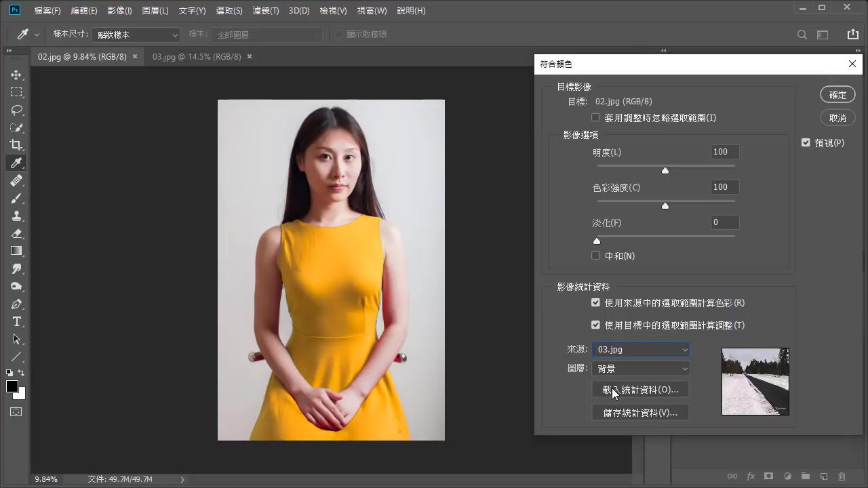Switch to the 03.jpg document tab

tap(197, 57)
